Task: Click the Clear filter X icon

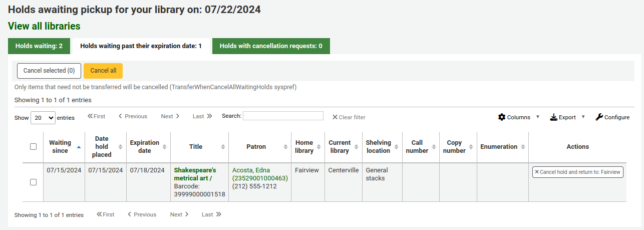Action: pos(335,117)
